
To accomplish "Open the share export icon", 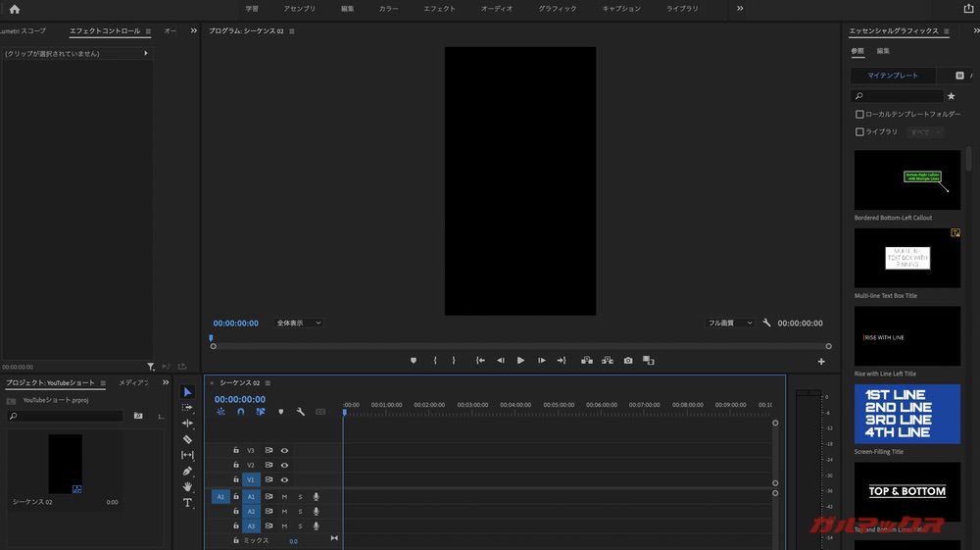I will (968, 9).
